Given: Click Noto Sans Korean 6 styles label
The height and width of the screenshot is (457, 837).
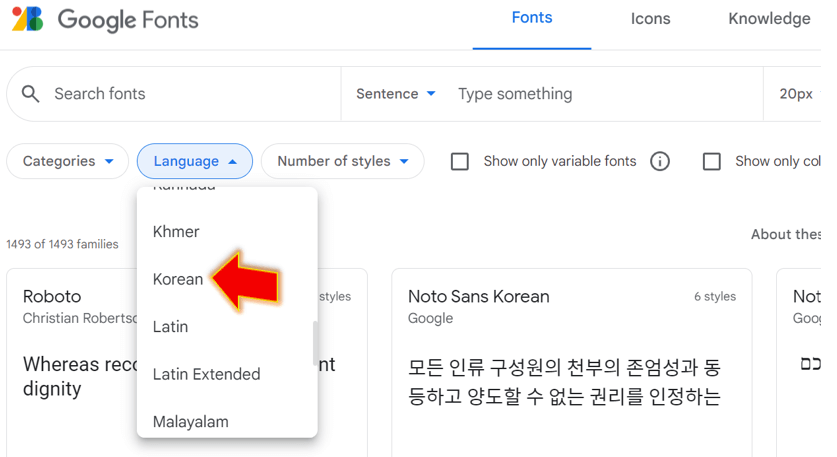Looking at the screenshot, I should 715,296.
